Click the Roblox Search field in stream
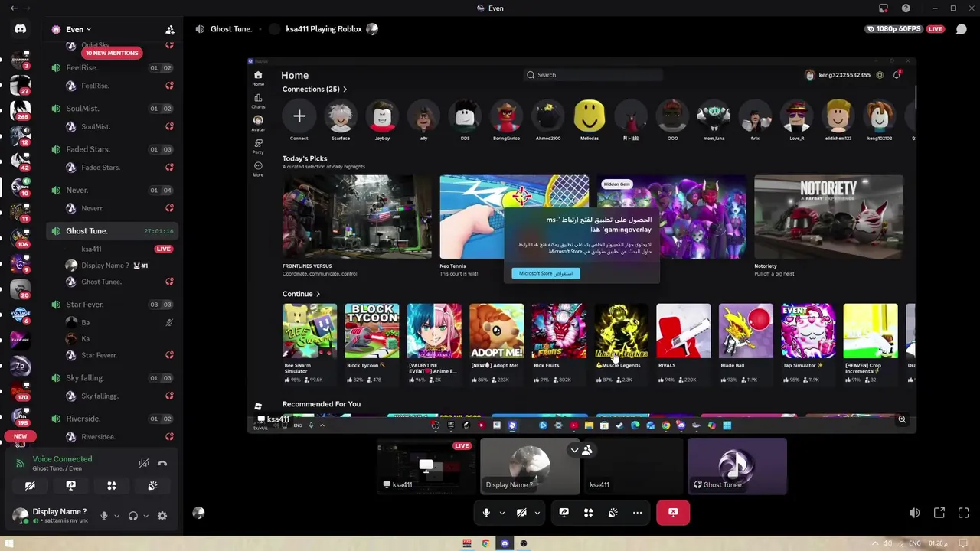Screen dimensions: 980x551 click(593, 75)
